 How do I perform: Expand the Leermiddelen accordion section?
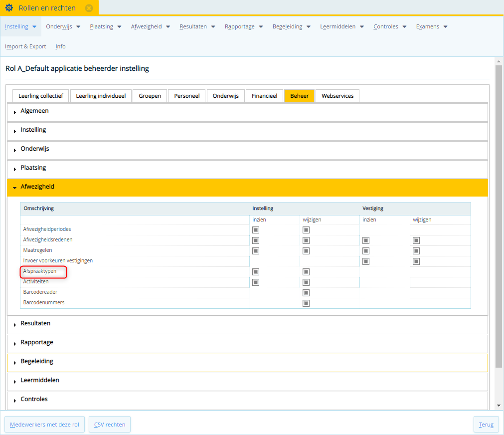tap(247, 382)
